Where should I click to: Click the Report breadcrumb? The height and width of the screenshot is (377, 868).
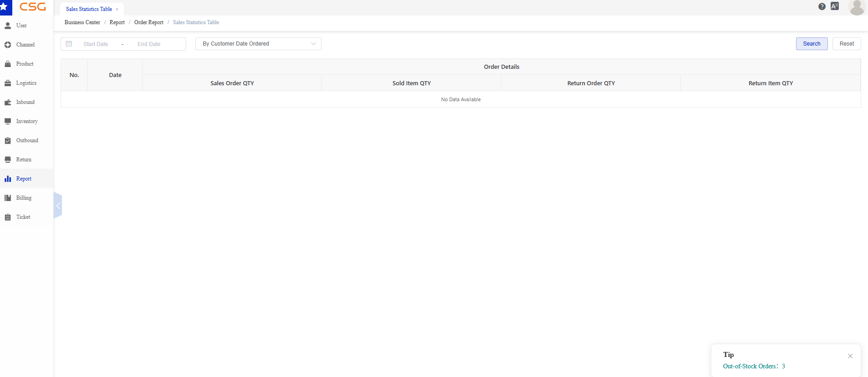117,22
